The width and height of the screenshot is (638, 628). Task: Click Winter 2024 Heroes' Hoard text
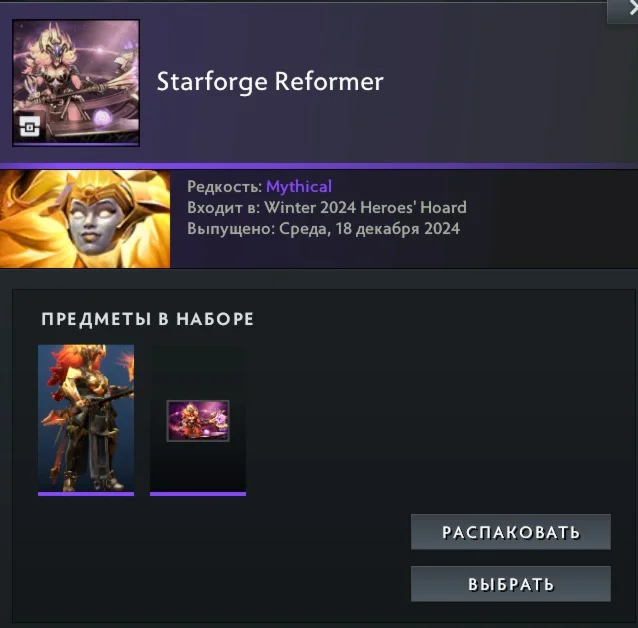[365, 208]
